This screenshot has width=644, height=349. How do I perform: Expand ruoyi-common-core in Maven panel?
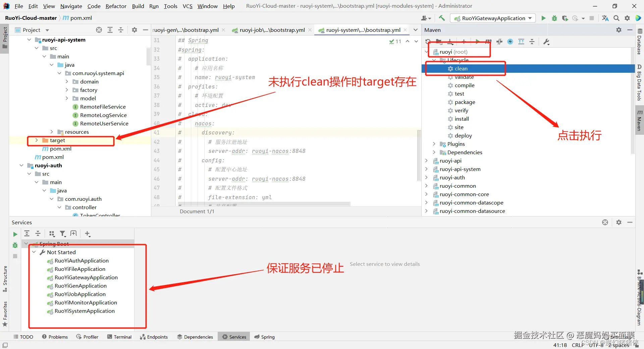tap(426, 194)
